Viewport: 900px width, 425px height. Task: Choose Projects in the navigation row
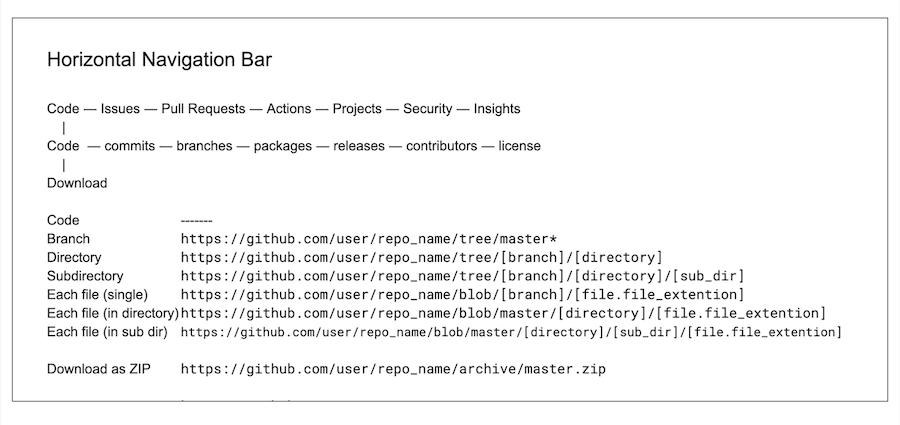[x=357, y=109]
